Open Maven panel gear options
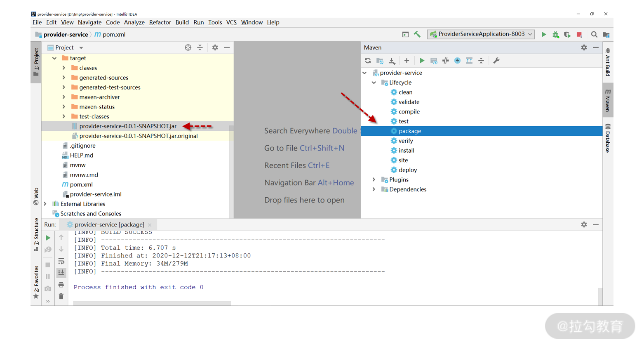The width and height of the screenshot is (644, 347). pyautogui.click(x=584, y=48)
